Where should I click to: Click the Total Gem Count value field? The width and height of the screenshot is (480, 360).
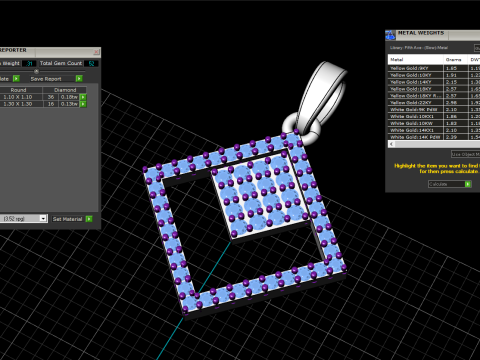91,63
